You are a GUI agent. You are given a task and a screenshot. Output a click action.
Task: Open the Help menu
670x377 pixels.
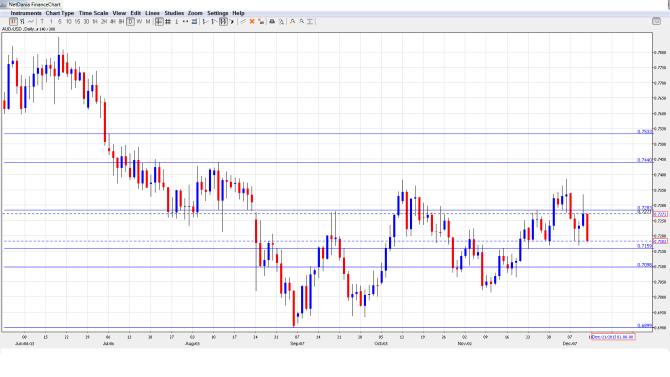(238, 13)
